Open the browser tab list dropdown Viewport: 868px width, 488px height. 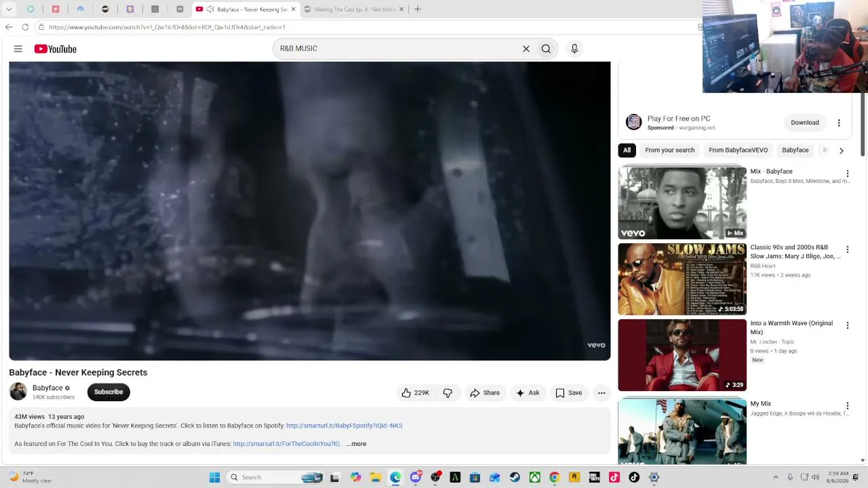pos(9,9)
